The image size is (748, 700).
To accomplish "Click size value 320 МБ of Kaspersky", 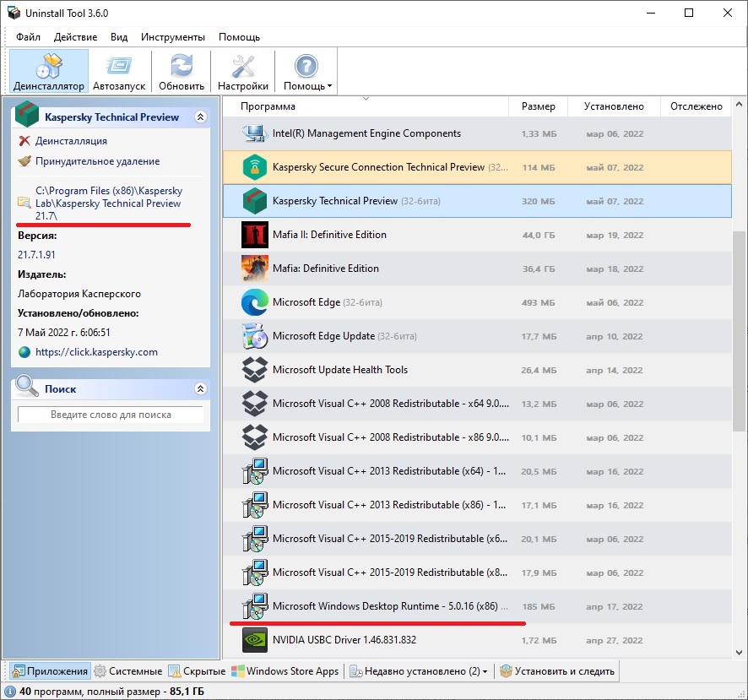I will click(538, 201).
